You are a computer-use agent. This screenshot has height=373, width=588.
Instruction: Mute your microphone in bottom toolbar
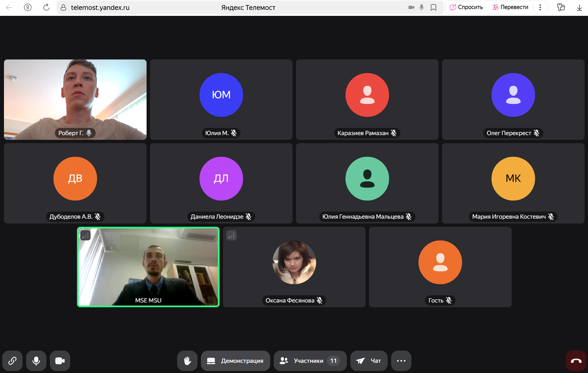36,361
